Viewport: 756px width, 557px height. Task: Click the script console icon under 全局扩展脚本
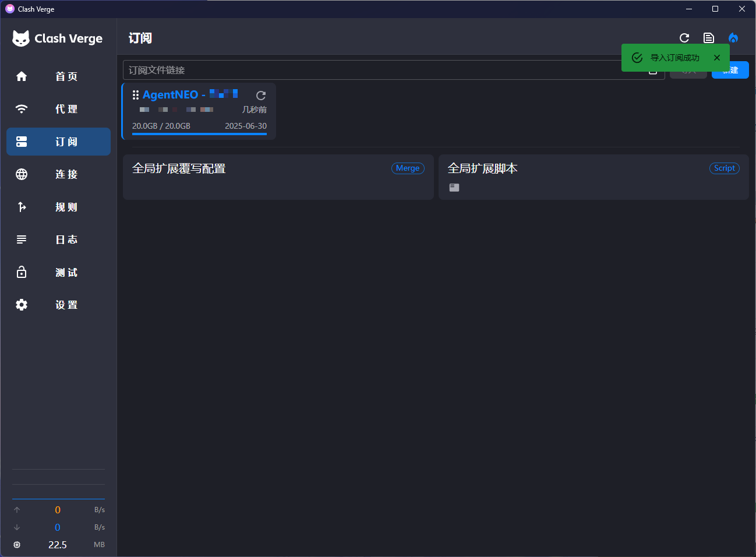pos(454,188)
